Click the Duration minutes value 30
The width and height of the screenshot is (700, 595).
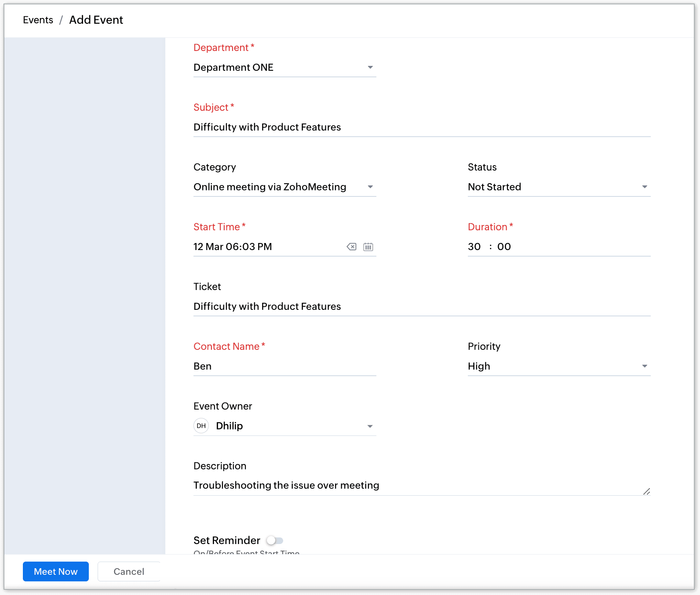pos(474,247)
